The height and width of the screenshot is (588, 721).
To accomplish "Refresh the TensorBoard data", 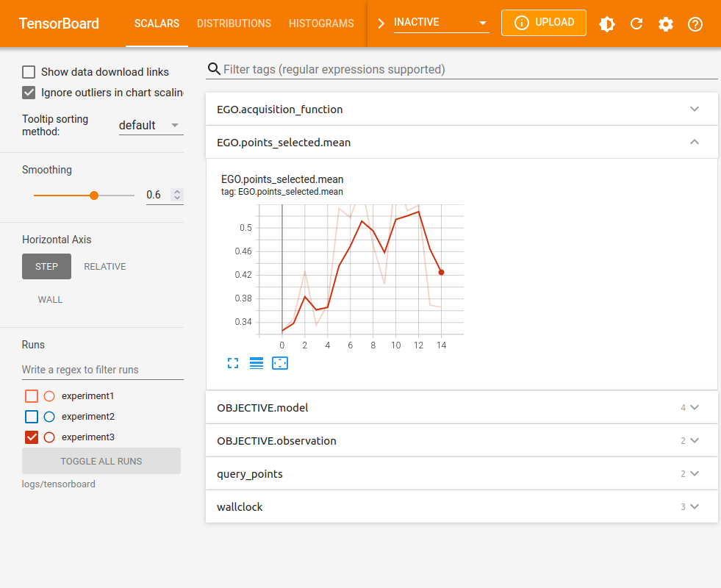I will [x=636, y=24].
